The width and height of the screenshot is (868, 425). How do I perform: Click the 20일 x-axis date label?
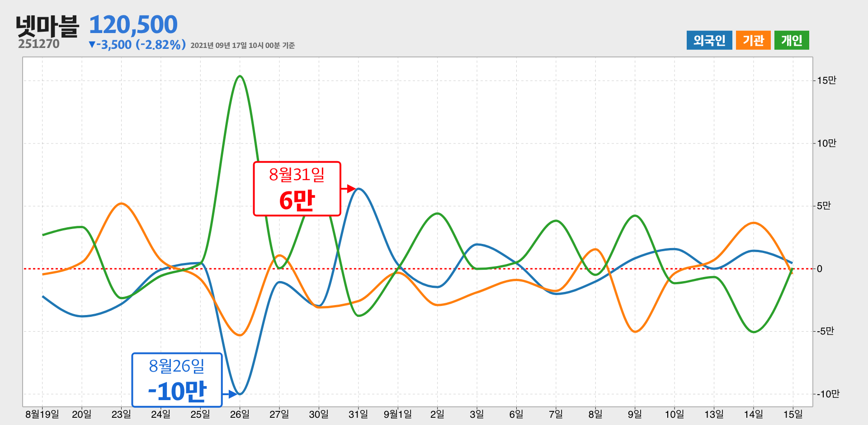coord(82,414)
